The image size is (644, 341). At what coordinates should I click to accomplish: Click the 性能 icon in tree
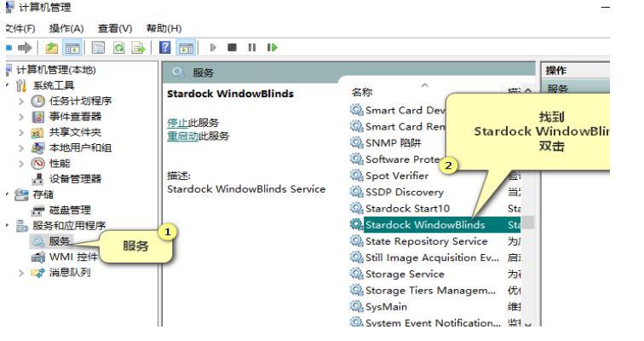(x=37, y=164)
